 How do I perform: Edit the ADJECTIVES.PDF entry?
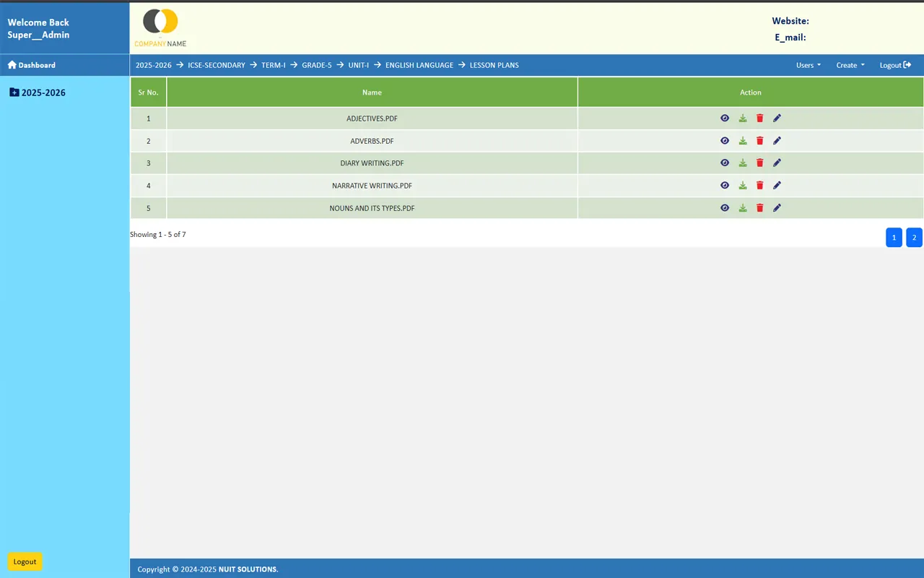pos(777,118)
